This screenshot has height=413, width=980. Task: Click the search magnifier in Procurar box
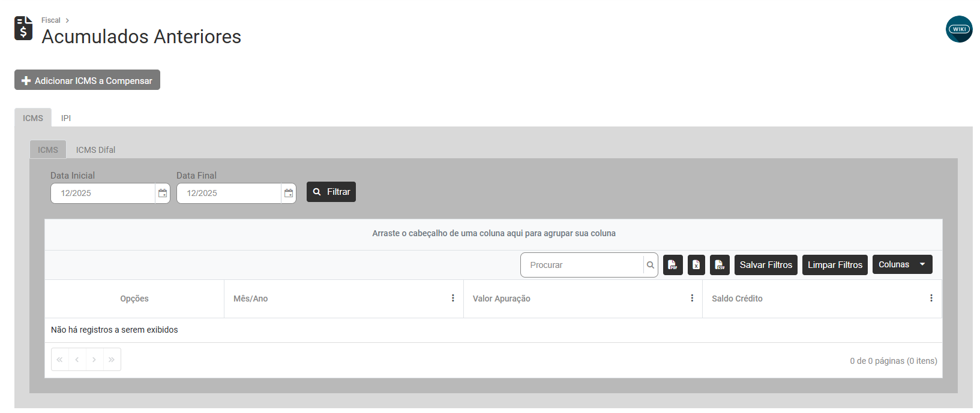point(651,265)
